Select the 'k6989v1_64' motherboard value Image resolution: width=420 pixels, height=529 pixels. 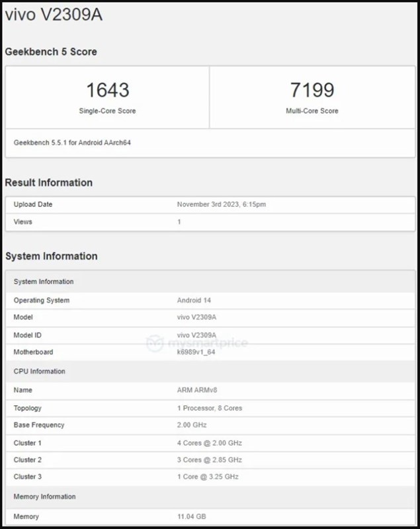(x=196, y=352)
